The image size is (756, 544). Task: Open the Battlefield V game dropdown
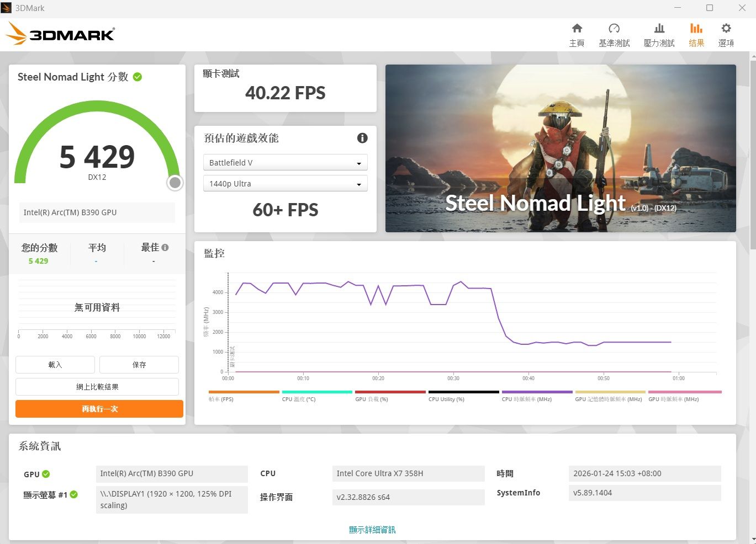click(286, 163)
